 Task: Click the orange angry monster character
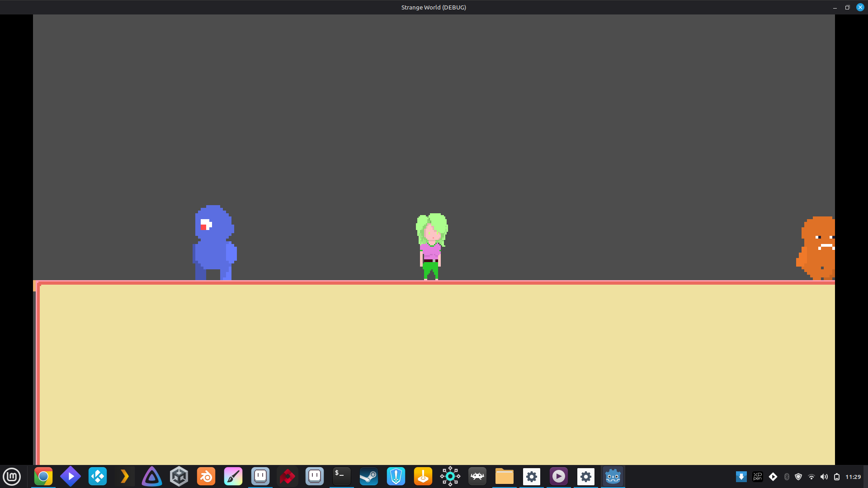(x=817, y=249)
